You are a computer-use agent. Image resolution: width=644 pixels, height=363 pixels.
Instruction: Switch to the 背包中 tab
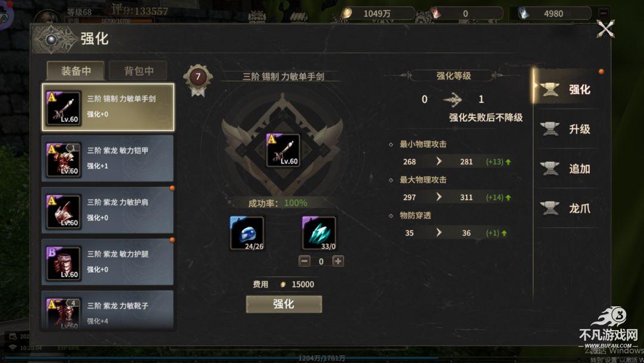click(x=138, y=70)
